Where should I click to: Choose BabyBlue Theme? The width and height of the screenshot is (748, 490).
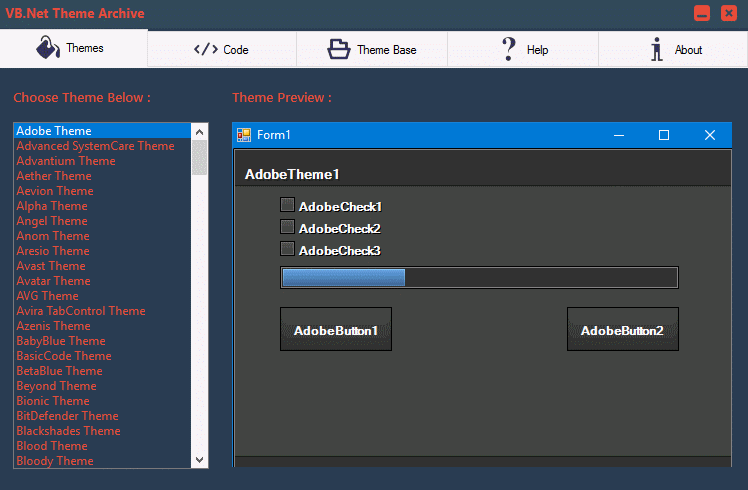103,341
